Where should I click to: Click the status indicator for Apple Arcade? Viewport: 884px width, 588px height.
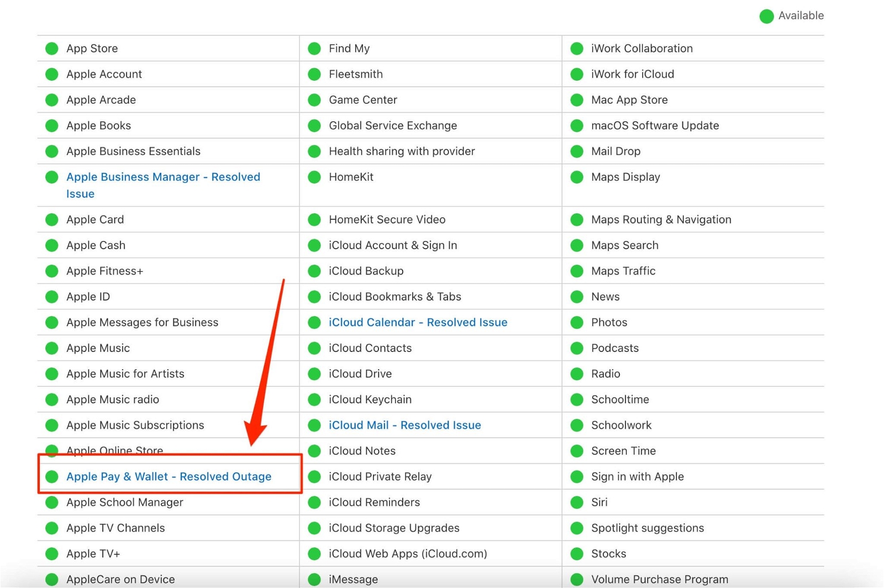point(52,100)
